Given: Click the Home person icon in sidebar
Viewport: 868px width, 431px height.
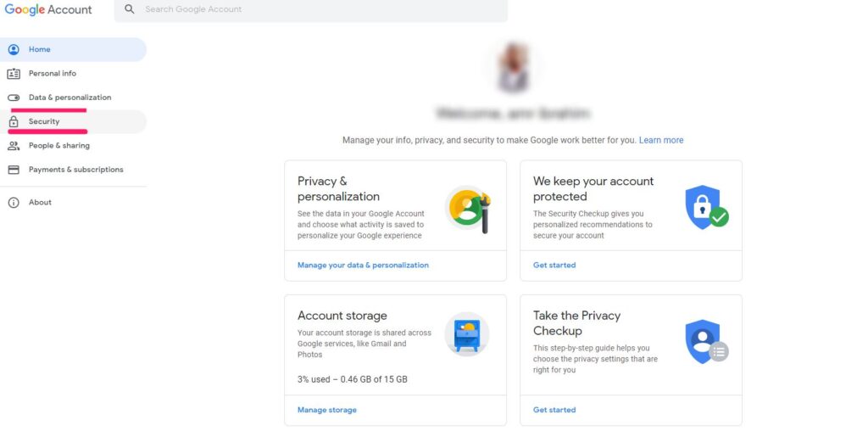Looking at the screenshot, I should (13, 49).
